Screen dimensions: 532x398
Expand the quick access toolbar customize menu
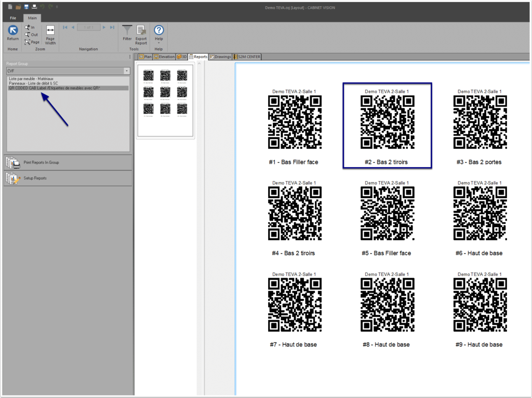(57, 7)
